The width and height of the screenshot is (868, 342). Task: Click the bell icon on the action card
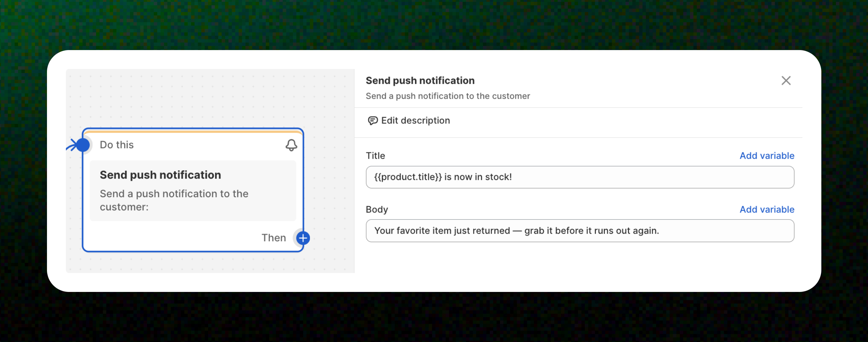pyautogui.click(x=291, y=145)
